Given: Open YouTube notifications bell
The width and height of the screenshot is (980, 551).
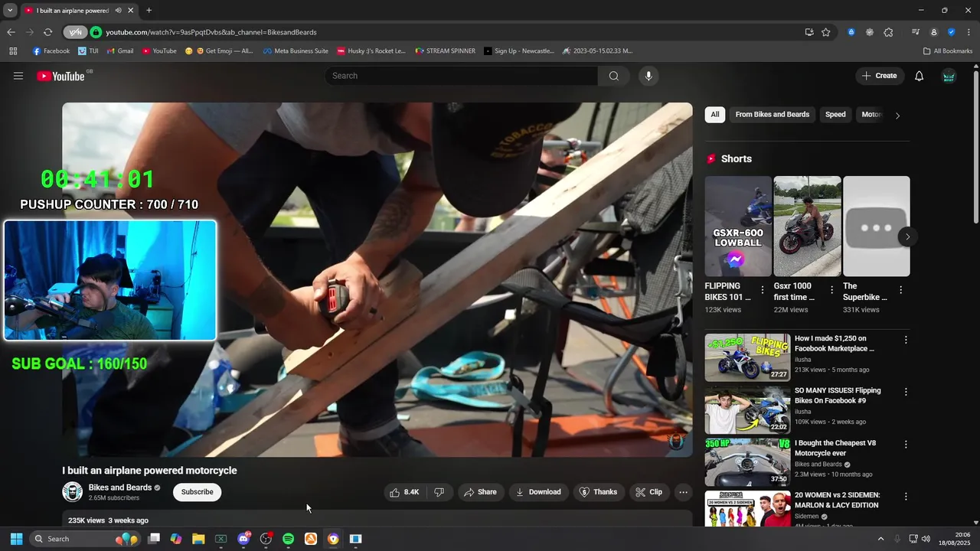Looking at the screenshot, I should tap(920, 76).
